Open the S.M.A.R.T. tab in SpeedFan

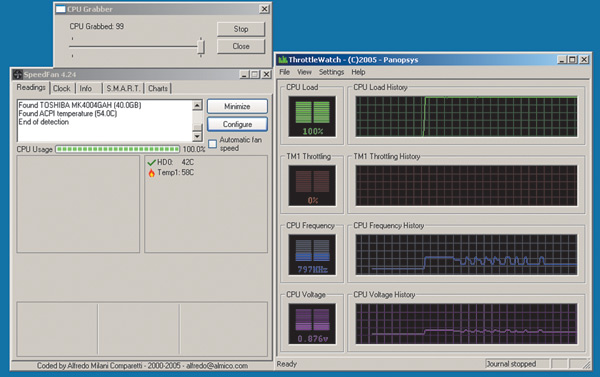[x=123, y=88]
